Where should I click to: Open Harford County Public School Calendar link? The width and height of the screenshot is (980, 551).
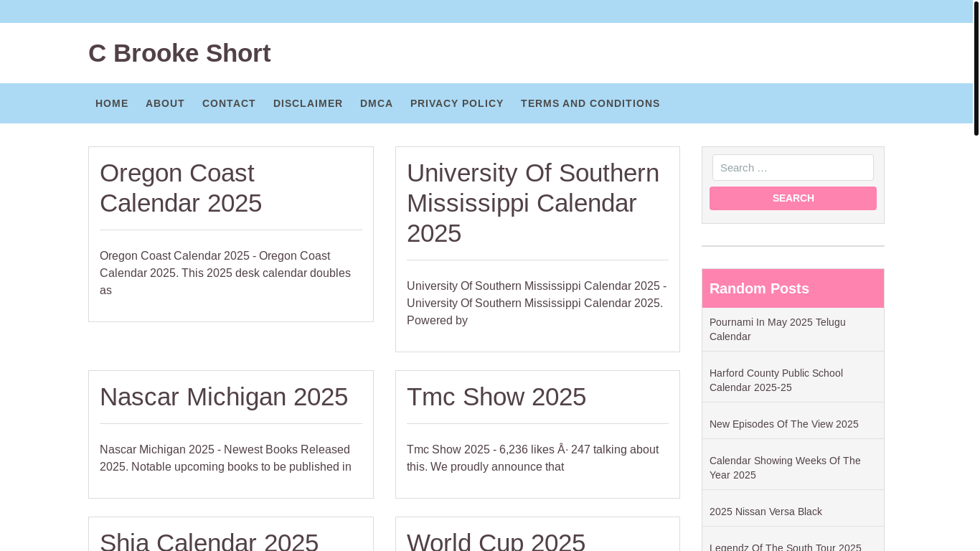pyautogui.click(x=776, y=380)
